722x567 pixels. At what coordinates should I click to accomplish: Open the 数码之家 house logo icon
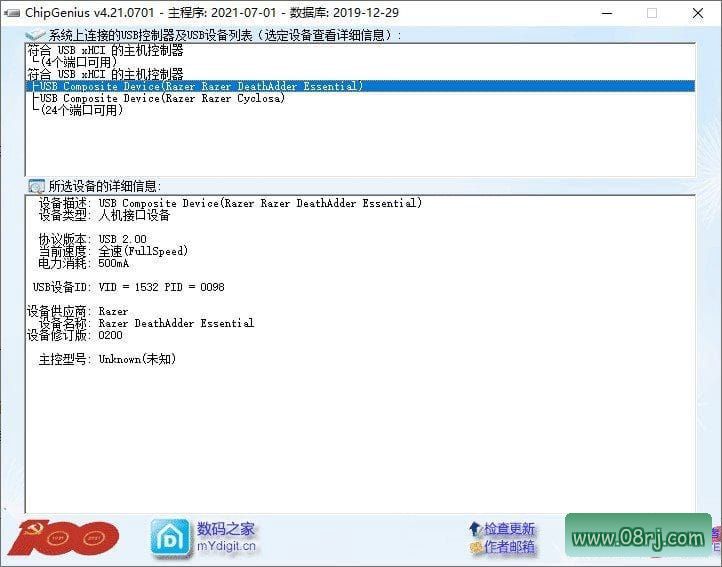click(170, 538)
